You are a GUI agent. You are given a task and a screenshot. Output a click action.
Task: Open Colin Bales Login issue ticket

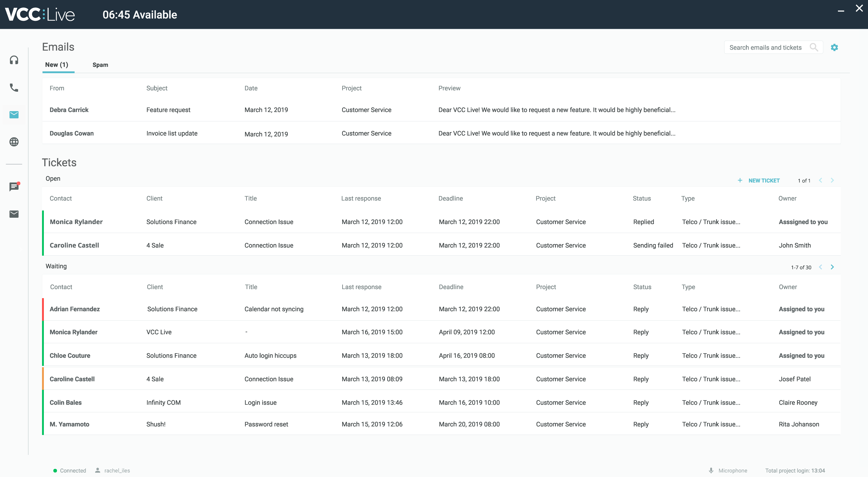[x=260, y=402]
